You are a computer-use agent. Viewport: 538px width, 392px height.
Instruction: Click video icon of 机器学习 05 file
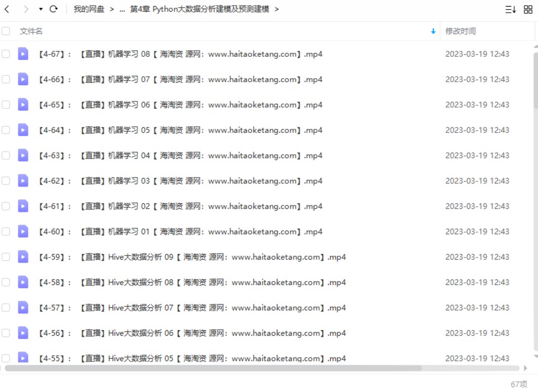pyautogui.click(x=23, y=130)
